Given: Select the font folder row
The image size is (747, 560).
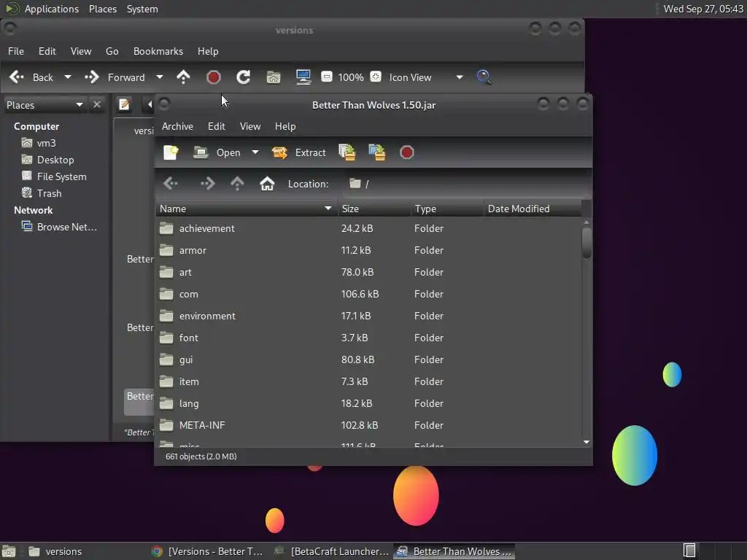Looking at the screenshot, I should (368, 338).
